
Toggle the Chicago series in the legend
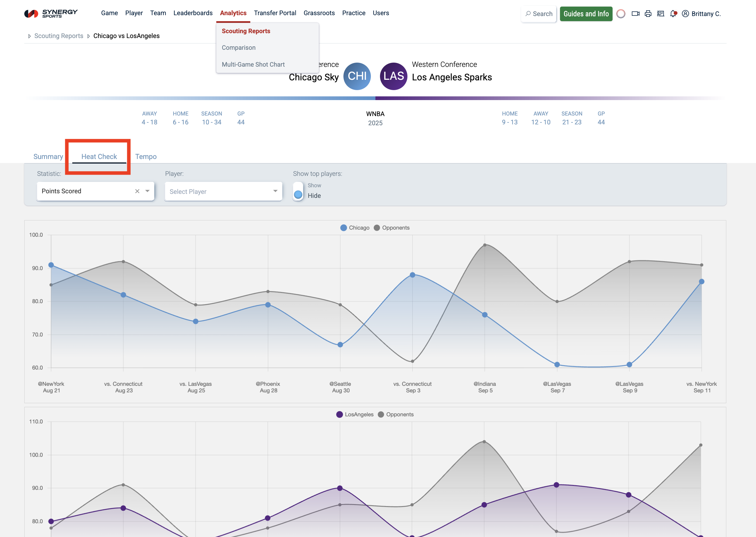[x=355, y=228]
